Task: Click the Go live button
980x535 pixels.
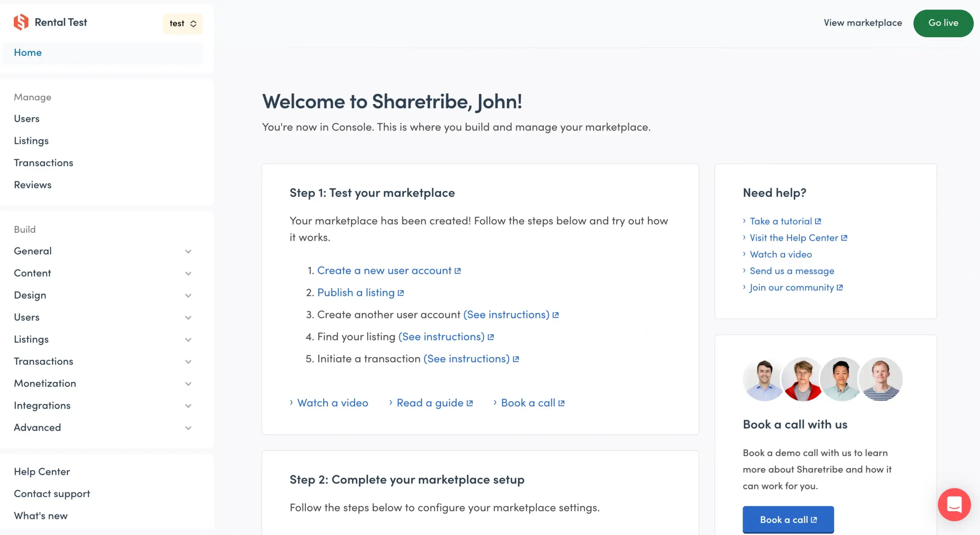Action: click(943, 23)
